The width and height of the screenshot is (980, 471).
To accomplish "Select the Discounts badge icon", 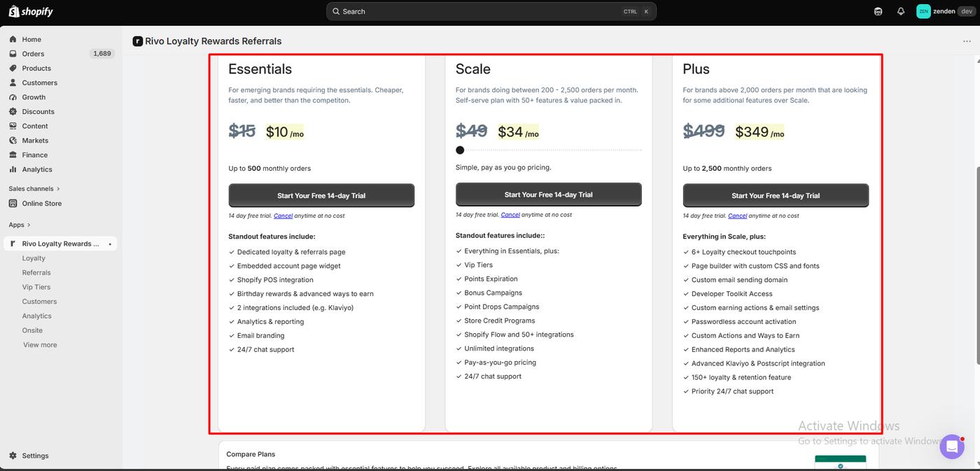I will pyautogui.click(x=13, y=112).
